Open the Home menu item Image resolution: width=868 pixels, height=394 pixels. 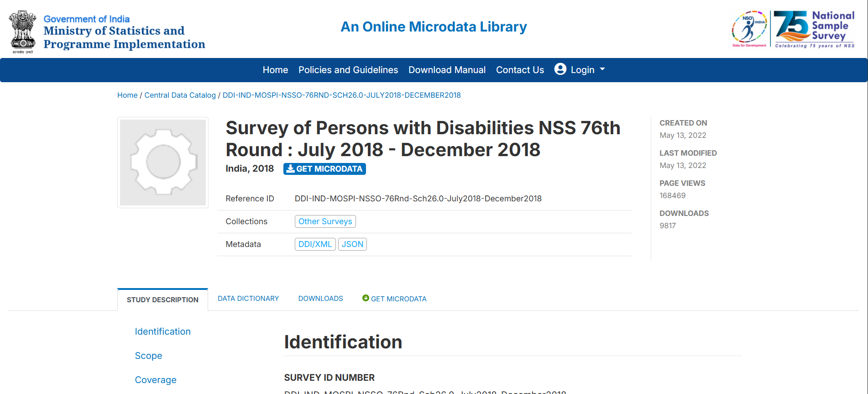click(x=275, y=70)
